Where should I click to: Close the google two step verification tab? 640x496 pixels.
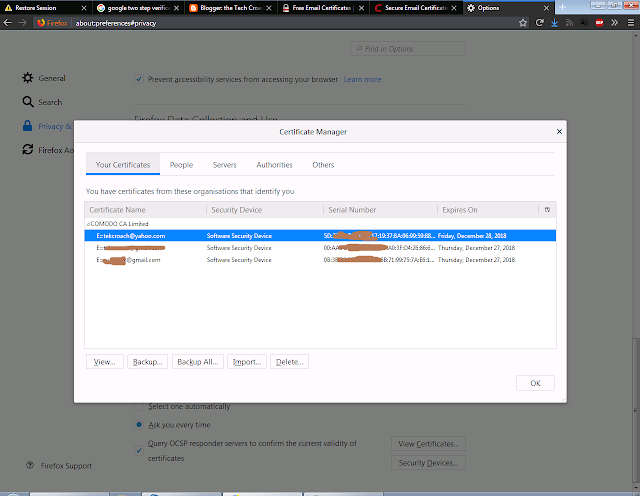tap(176, 8)
